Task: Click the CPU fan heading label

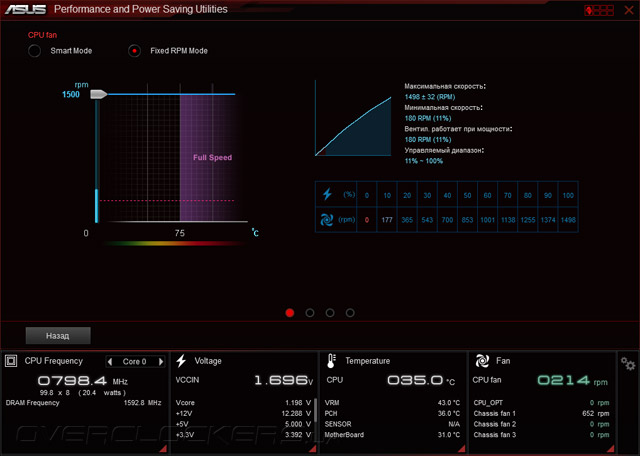Action: tap(42, 35)
